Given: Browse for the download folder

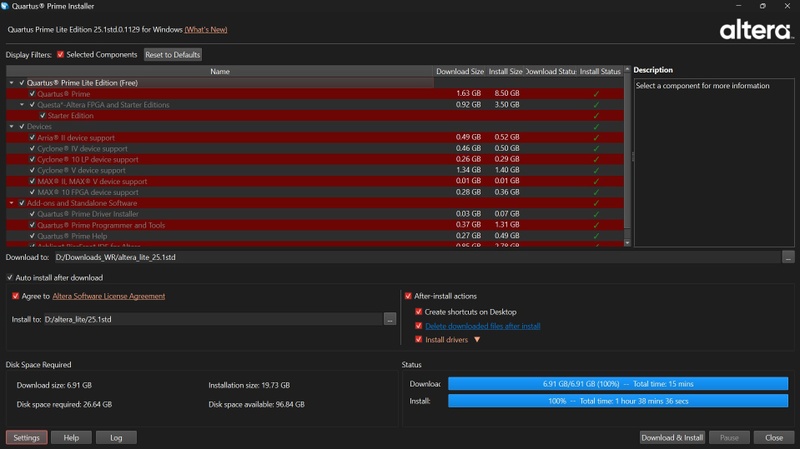Looking at the screenshot, I should point(788,257).
